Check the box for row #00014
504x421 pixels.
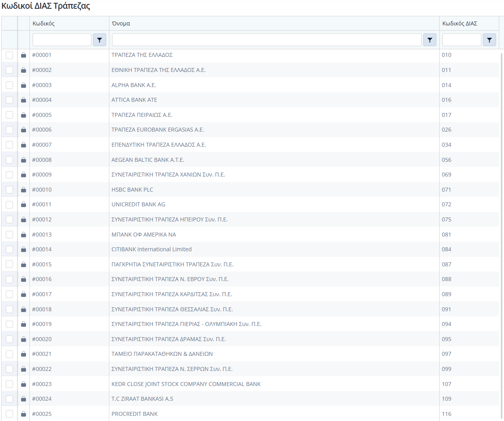pos(10,249)
